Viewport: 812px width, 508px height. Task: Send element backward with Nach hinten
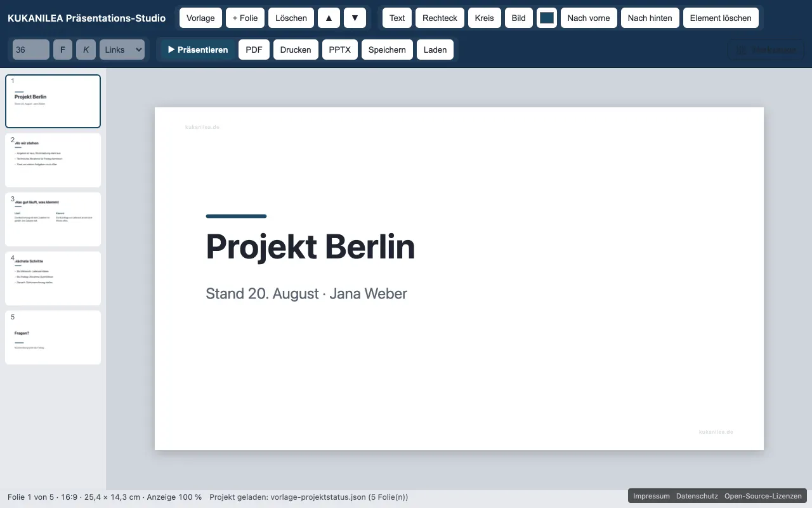[x=650, y=18]
